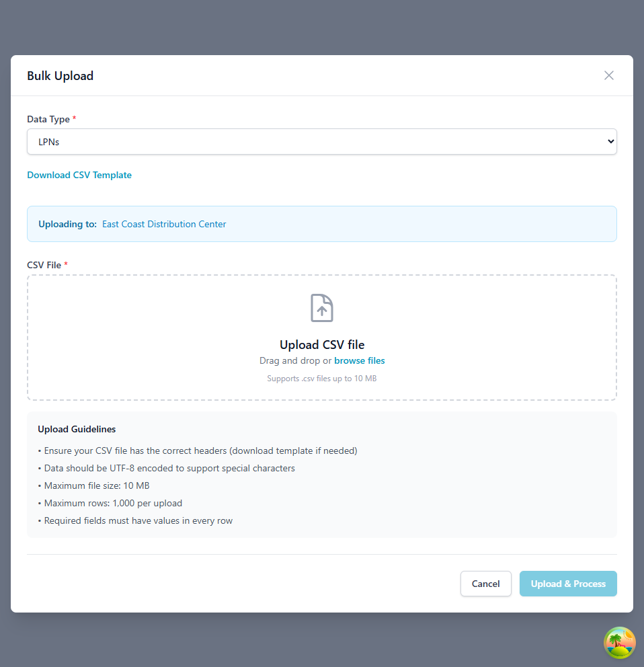Cancel the bulk upload
This screenshot has height=667, width=644.
click(x=485, y=584)
